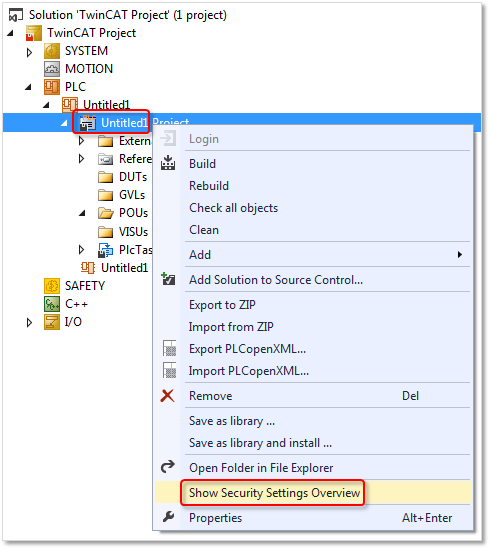Choose Rebuild from the context menu
490x550 pixels.
click(313, 186)
